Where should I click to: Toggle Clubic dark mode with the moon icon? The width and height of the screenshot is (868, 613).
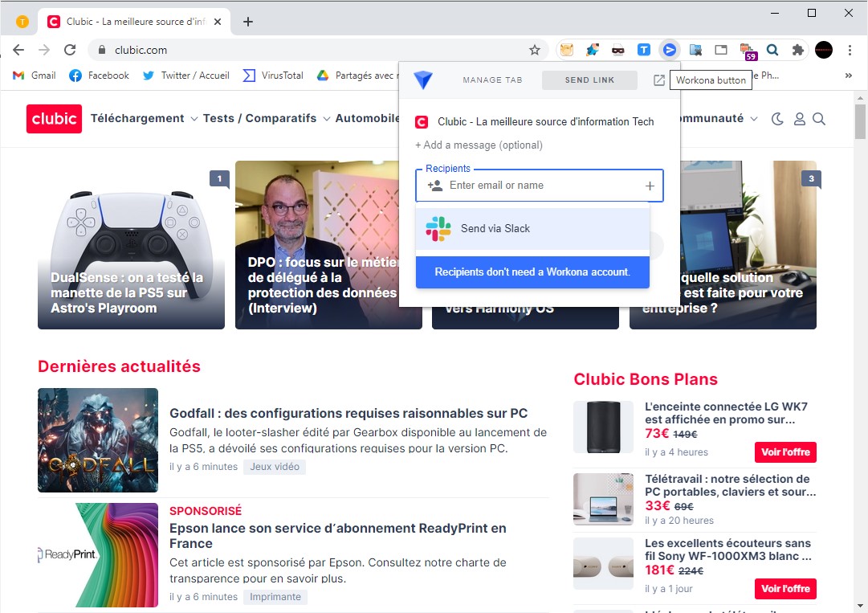point(777,118)
